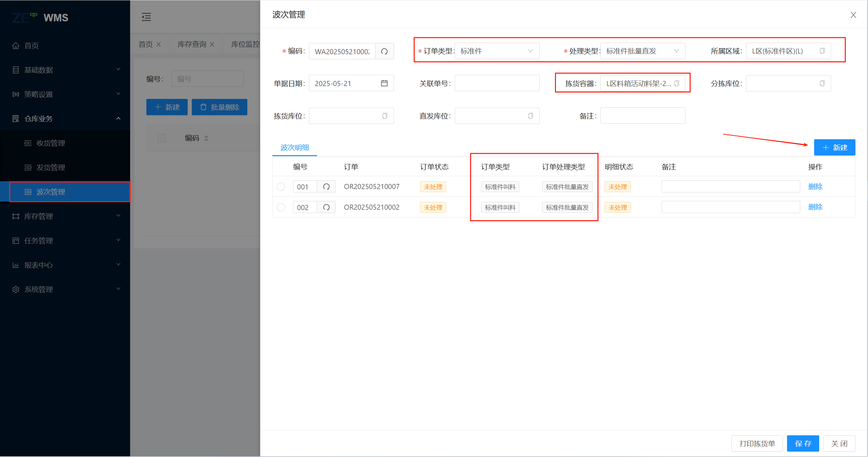Click selector icon in 直发库位 field

click(530, 116)
